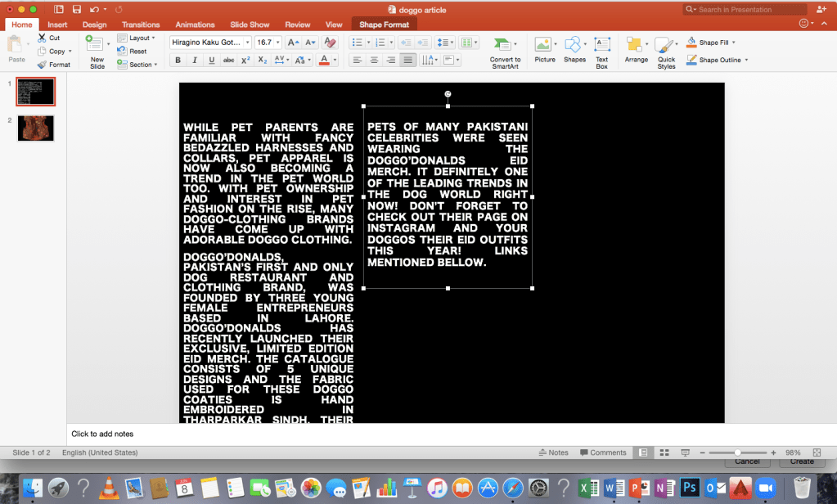
Task: Toggle italic formatting
Action: pos(195,60)
